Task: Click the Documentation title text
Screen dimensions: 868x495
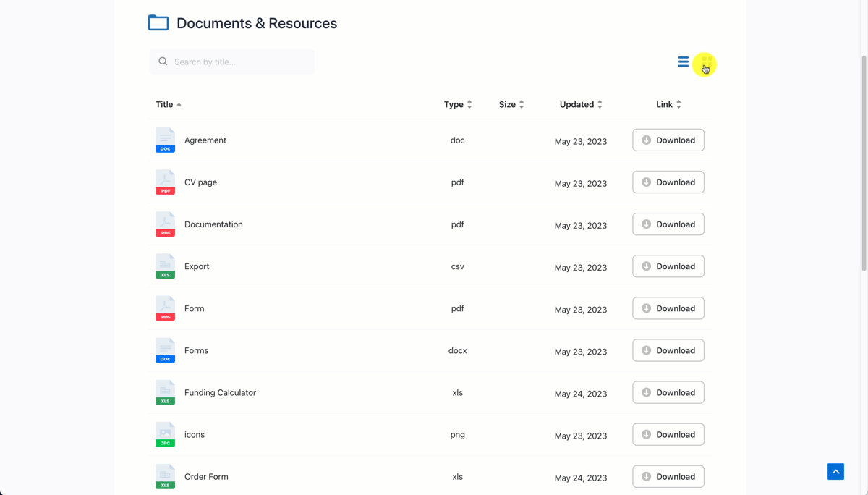Action: (213, 224)
